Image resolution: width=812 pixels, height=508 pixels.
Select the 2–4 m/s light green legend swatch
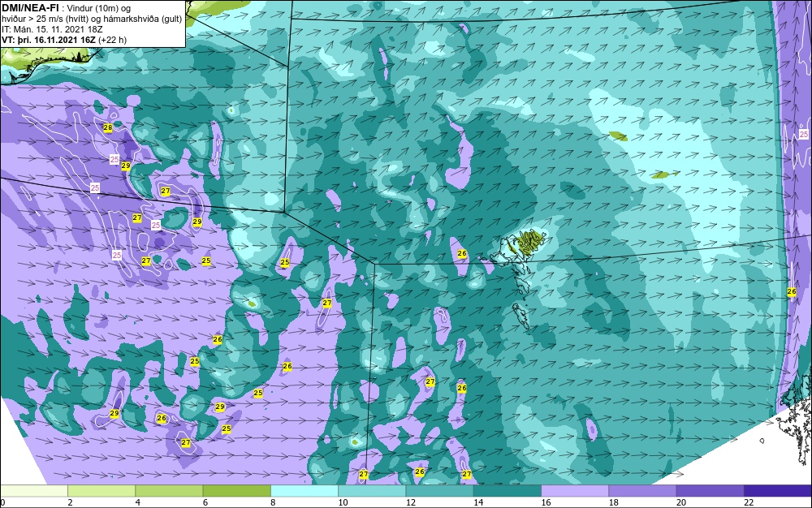point(101,491)
